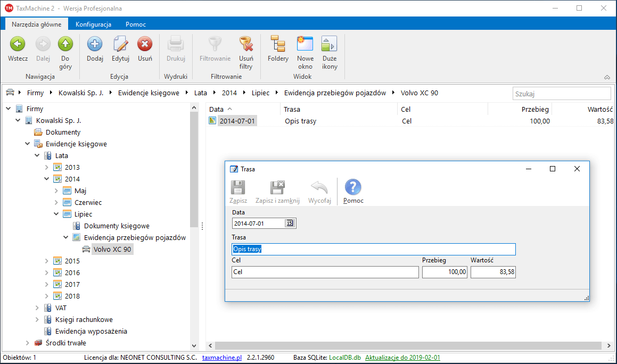This screenshot has height=364, width=617.
Task: Click the Aktualizacje do 2019-02-01 link
Action: 402,358
